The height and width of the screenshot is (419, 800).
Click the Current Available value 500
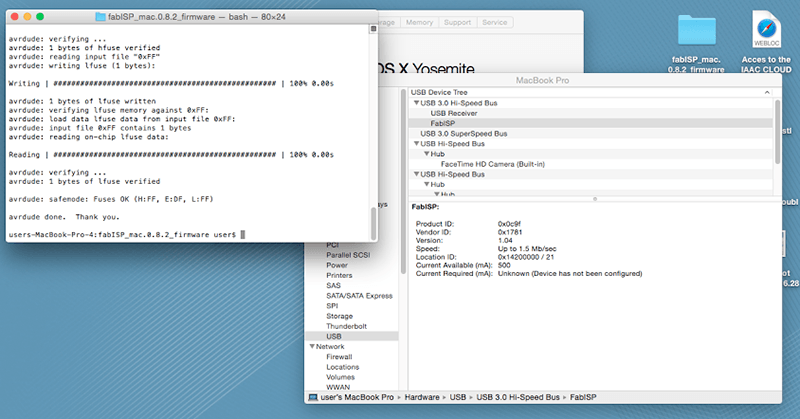pos(504,265)
